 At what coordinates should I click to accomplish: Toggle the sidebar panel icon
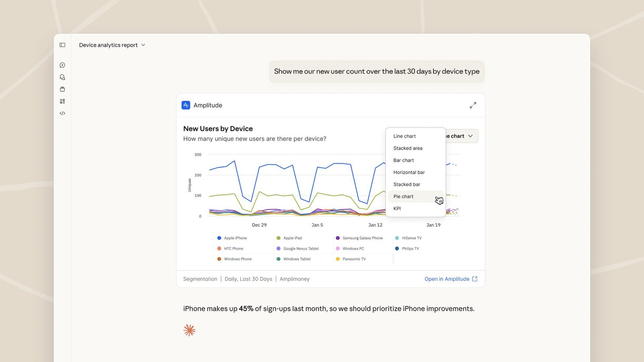[x=62, y=45]
